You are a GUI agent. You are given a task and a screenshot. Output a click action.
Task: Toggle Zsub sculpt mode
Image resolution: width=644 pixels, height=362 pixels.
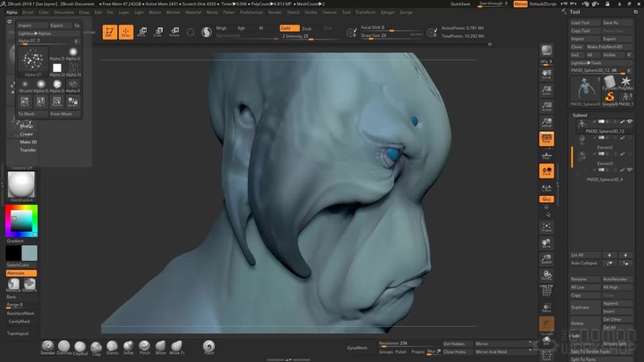click(307, 28)
